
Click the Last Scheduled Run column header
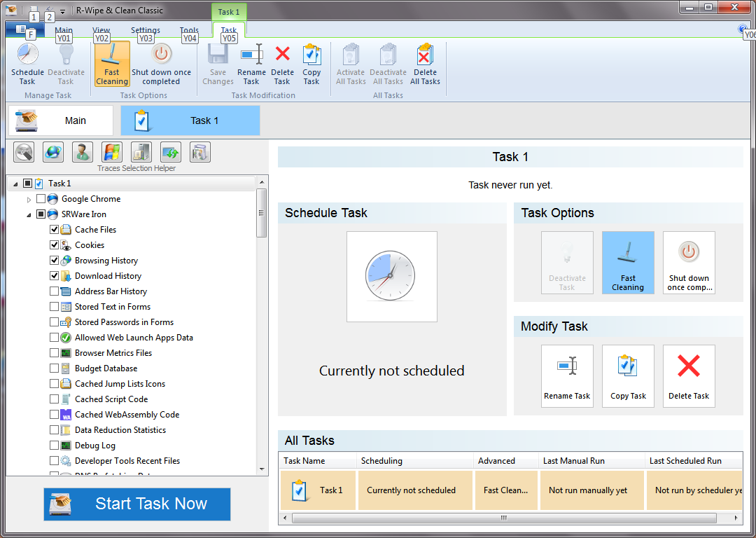(694, 461)
